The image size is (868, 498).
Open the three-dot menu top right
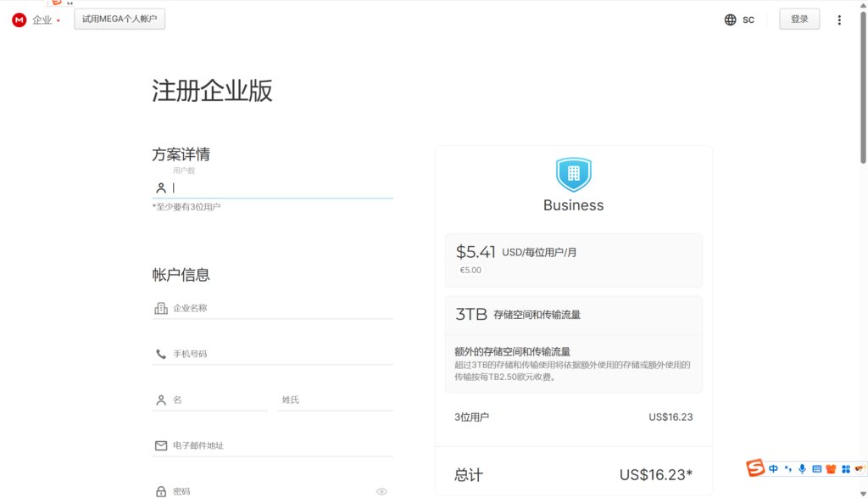tap(839, 20)
